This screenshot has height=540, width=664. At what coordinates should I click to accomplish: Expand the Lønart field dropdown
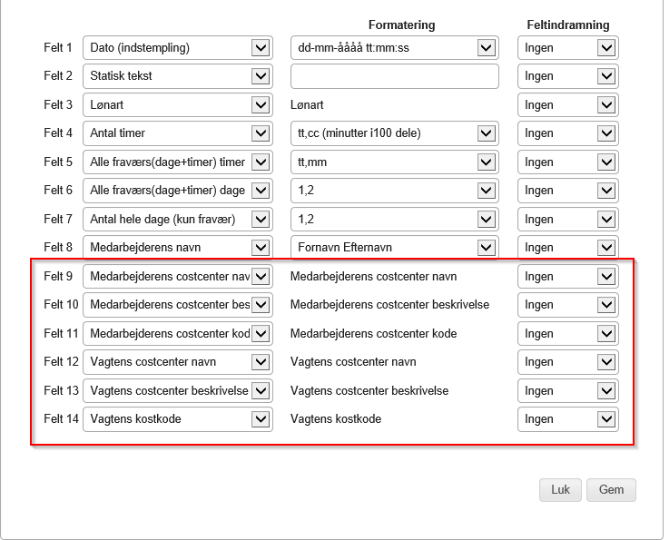click(x=178, y=105)
